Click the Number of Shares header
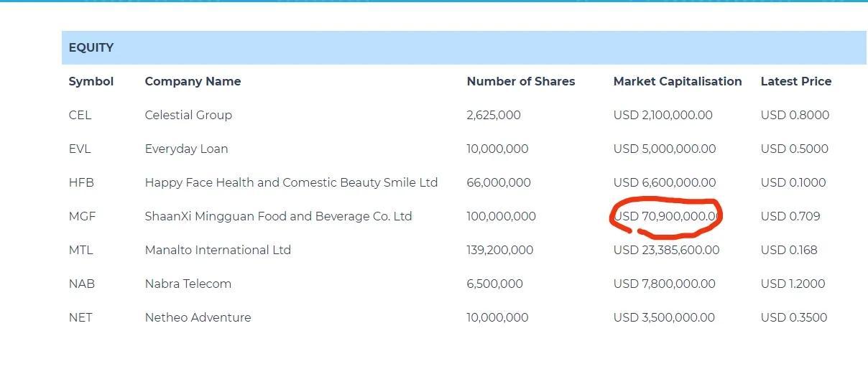 (520, 82)
